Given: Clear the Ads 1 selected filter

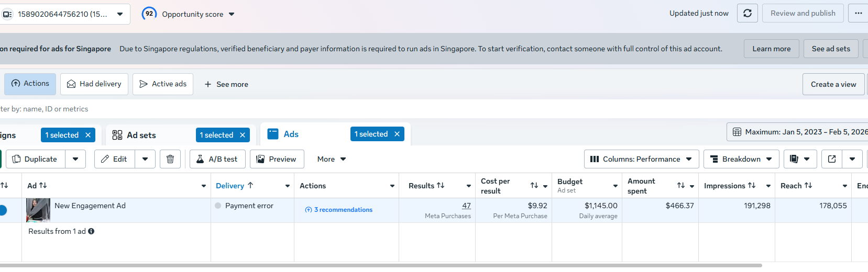Looking at the screenshot, I should (397, 134).
